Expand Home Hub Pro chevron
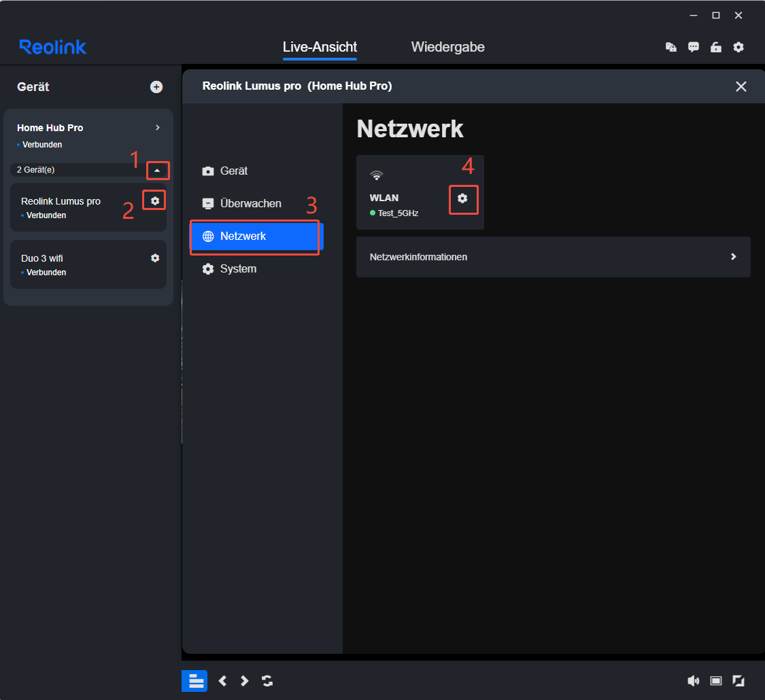This screenshot has width=765, height=700. (x=158, y=127)
